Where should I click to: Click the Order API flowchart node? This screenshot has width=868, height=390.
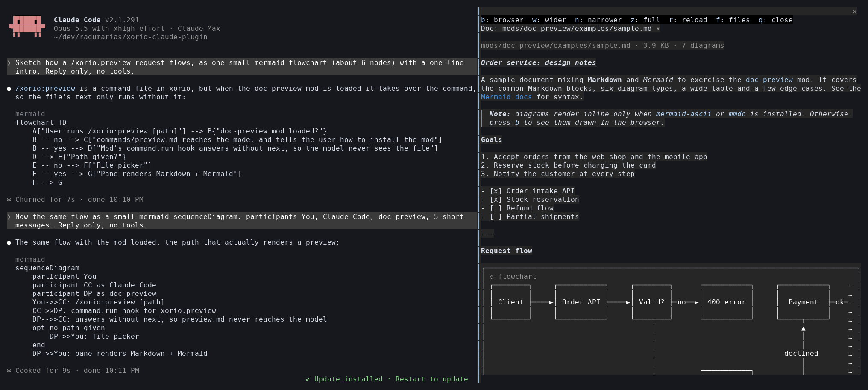[x=581, y=302]
